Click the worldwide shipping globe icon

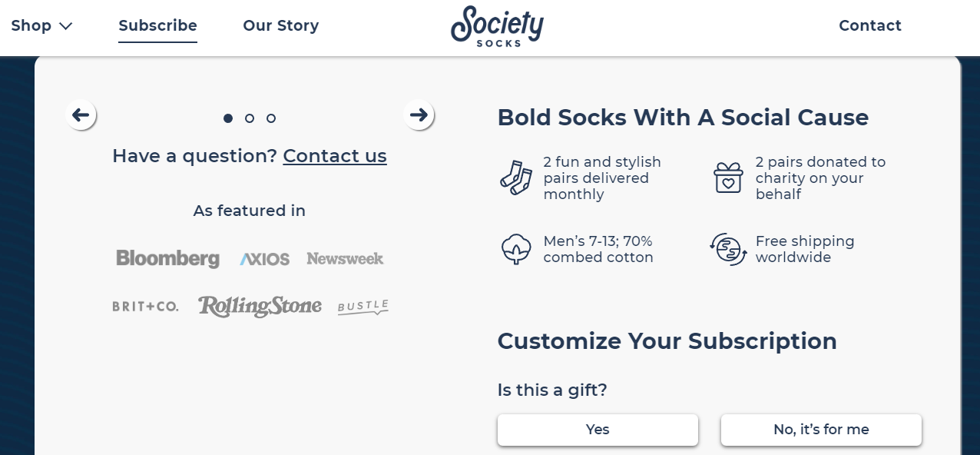(728, 249)
